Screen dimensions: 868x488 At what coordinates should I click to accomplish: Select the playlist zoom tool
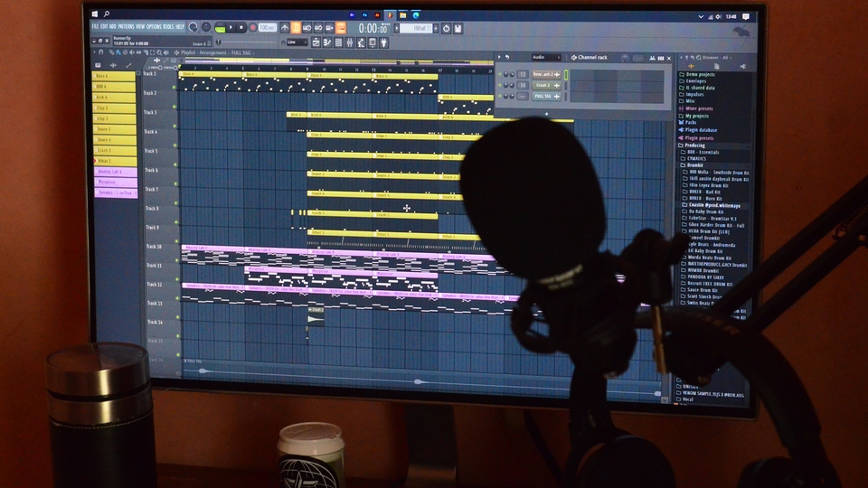pyautogui.click(x=159, y=52)
